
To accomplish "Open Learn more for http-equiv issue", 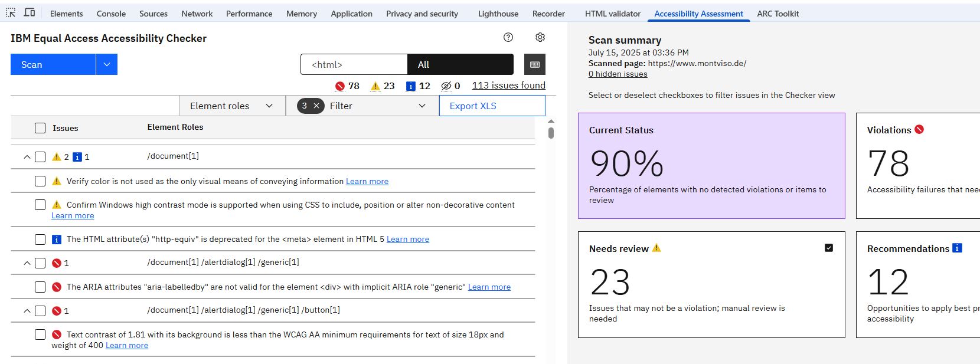I will pos(408,239).
